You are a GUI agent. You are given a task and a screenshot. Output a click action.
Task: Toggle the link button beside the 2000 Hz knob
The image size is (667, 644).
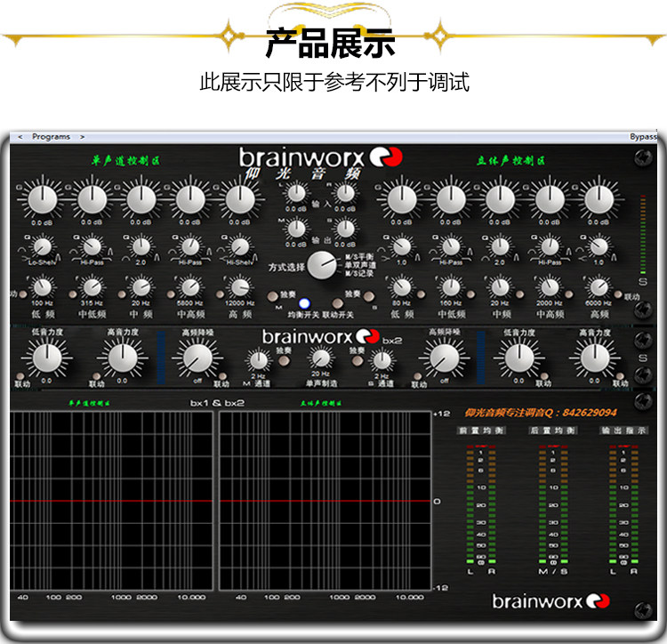point(569,294)
